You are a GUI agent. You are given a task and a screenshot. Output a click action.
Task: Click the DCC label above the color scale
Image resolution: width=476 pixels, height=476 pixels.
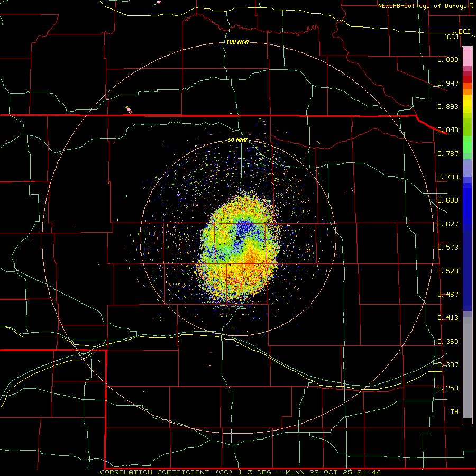point(464,32)
